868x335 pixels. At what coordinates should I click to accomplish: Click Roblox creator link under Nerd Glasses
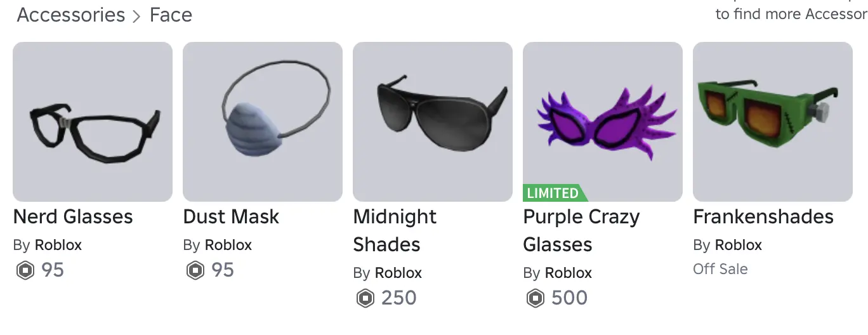coord(58,245)
